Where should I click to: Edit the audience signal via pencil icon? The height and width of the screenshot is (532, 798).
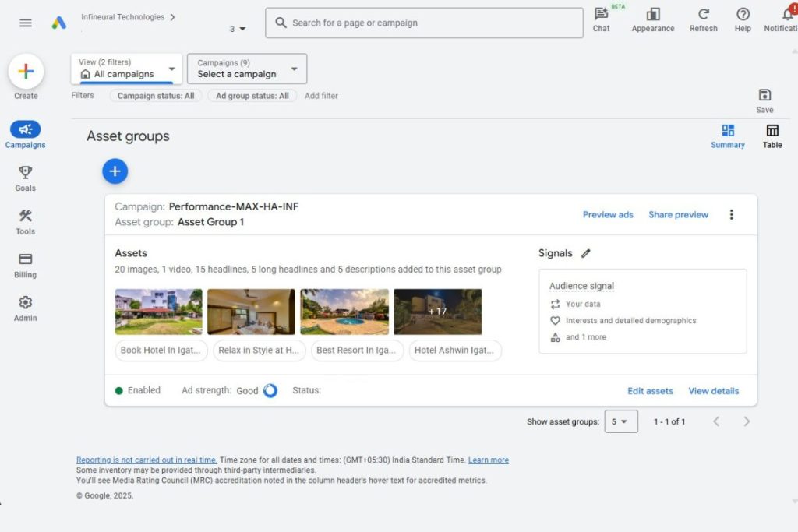pyautogui.click(x=587, y=253)
